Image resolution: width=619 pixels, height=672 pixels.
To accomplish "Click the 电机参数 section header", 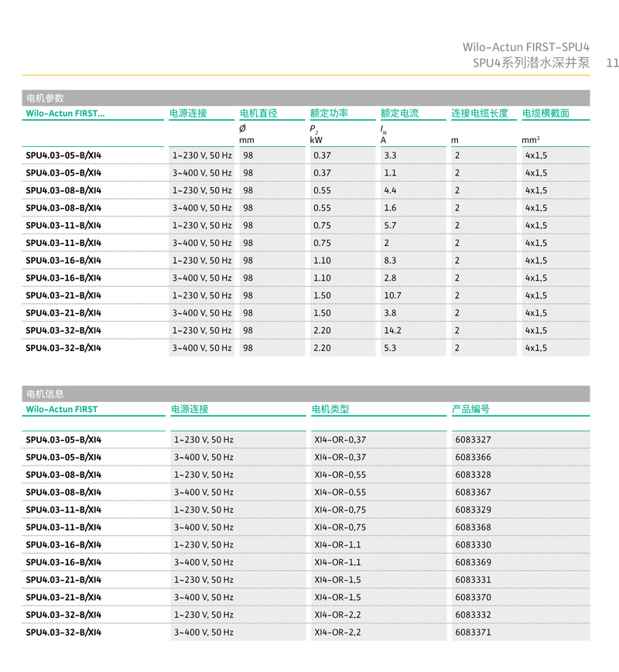I will pyautogui.click(x=46, y=98).
